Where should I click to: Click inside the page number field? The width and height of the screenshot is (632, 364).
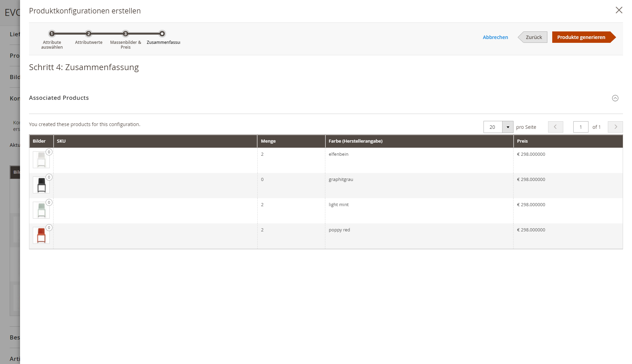pos(581,127)
